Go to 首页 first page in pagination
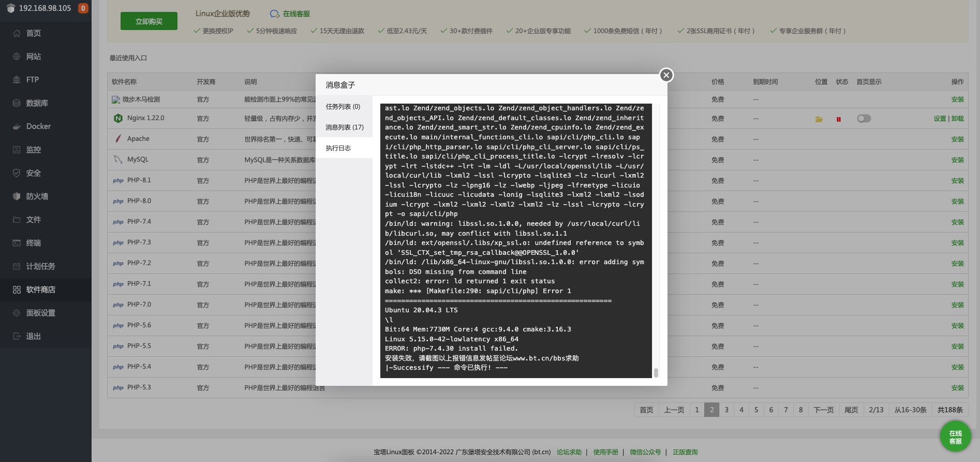980x462 pixels. tap(646, 410)
